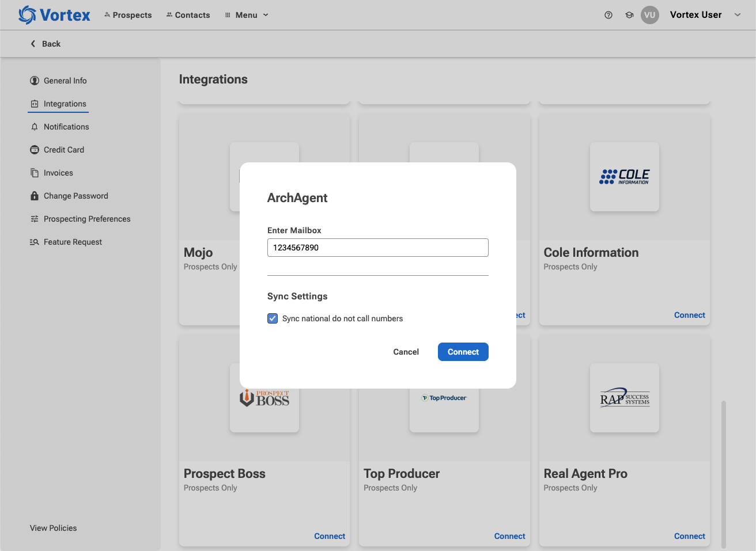Click the Prospect Boss card title
This screenshot has height=551, width=756.
tap(225, 473)
